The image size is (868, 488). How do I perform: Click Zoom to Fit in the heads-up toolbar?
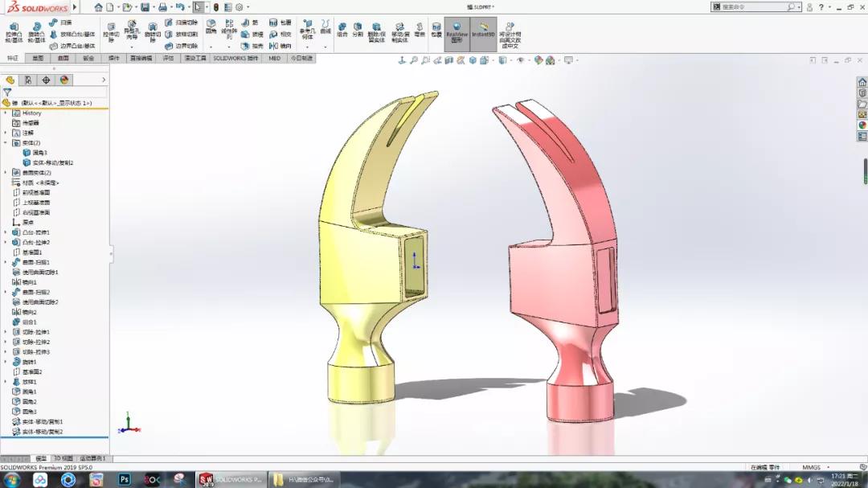point(414,59)
